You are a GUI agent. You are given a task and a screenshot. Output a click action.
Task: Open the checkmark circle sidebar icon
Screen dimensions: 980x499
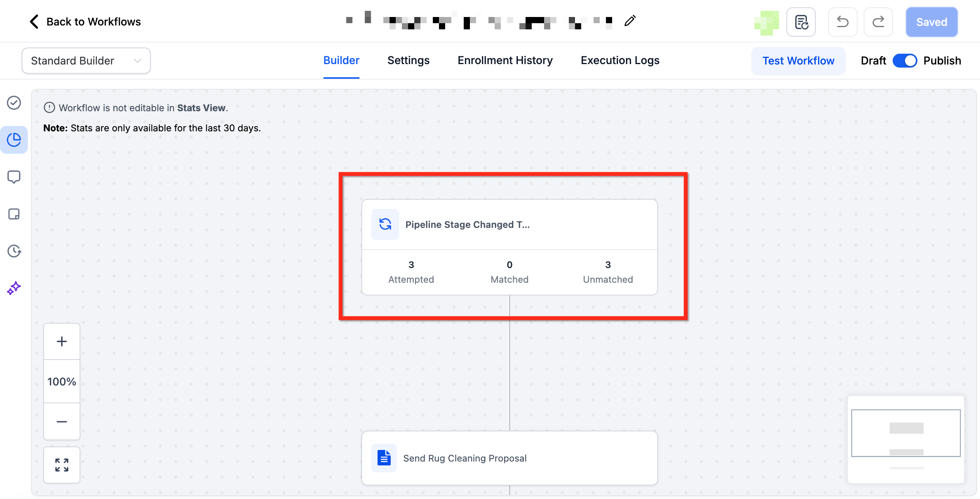(x=14, y=103)
